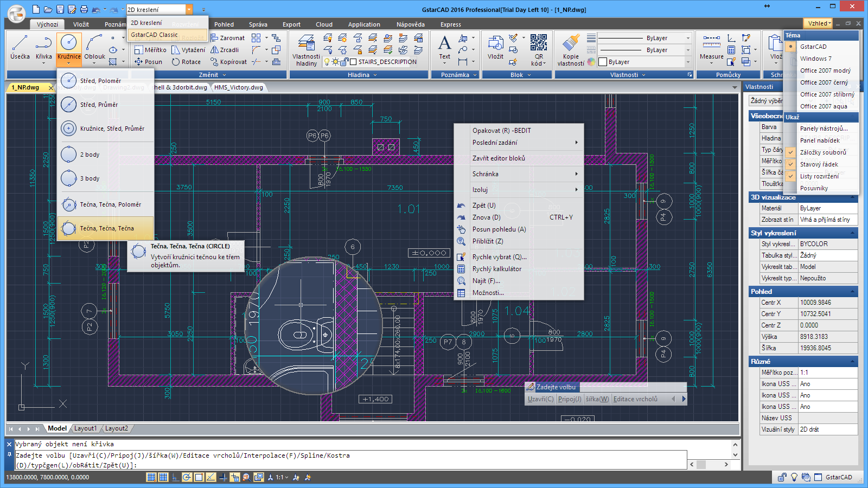Click the command history scrollbar down arrow
The width and height of the screenshot is (868, 488).
[x=735, y=455]
